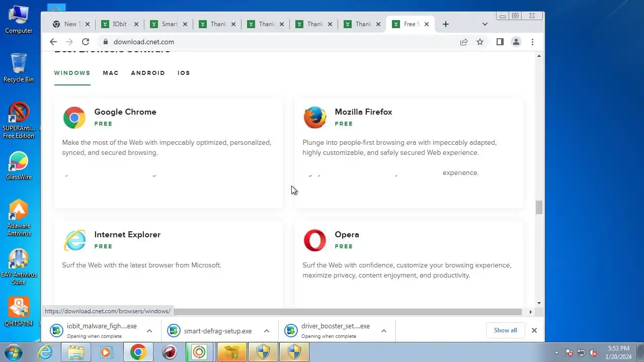Launch Internet Explorer from the taskbar
This screenshot has width=644, height=362.
(45, 352)
